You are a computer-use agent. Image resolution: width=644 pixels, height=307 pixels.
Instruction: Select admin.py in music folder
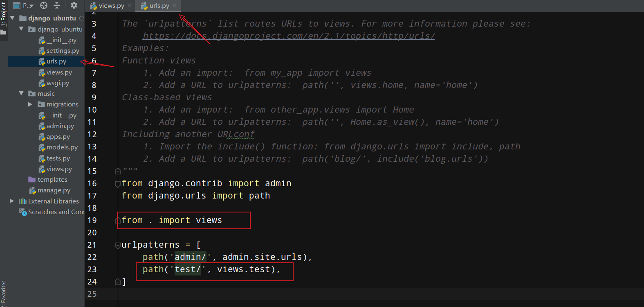60,126
